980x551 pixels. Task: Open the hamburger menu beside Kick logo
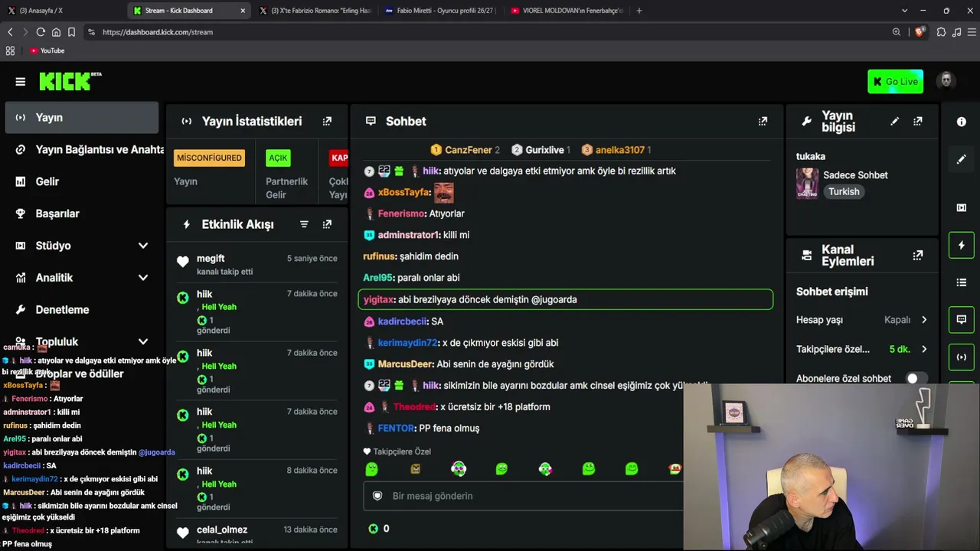click(x=21, y=82)
